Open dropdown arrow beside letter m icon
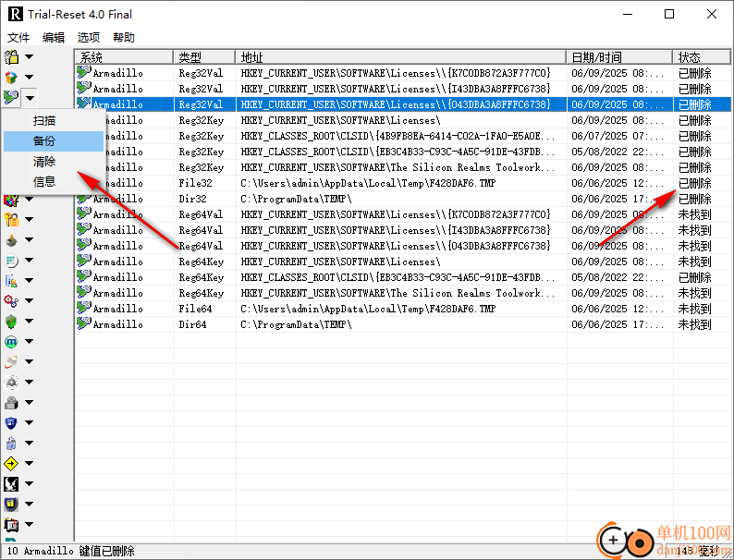This screenshot has height=560, width=734. tap(29, 342)
